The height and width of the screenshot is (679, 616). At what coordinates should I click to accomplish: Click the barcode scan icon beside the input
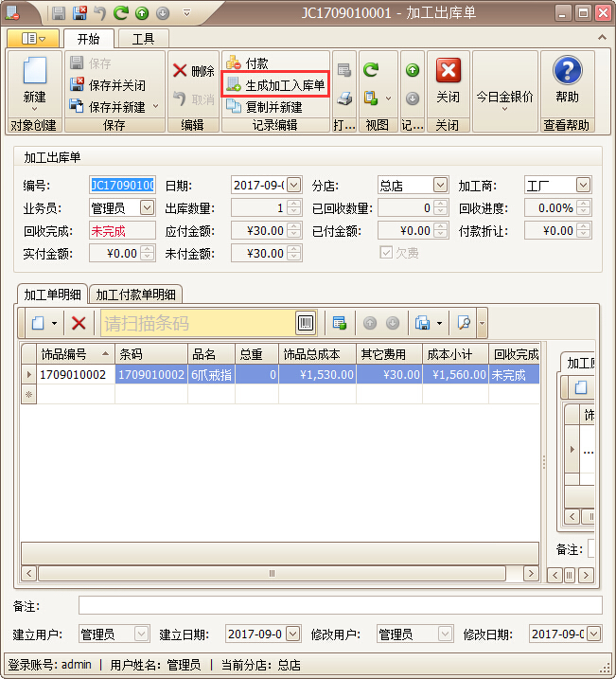[x=306, y=323]
